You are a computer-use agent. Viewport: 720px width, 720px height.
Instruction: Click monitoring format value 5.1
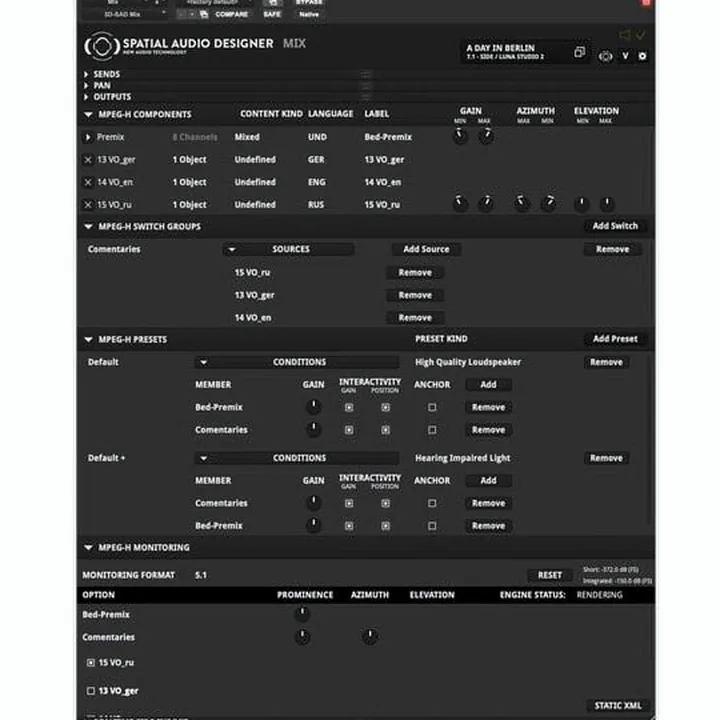click(201, 575)
